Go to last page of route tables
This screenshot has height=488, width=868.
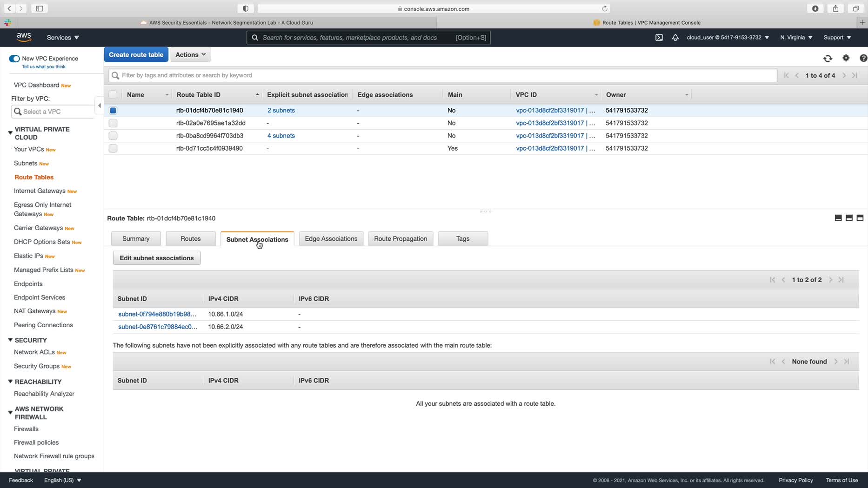[x=855, y=75]
